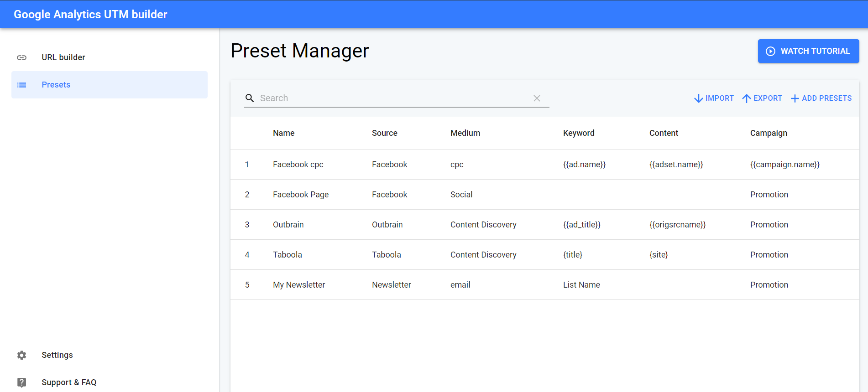This screenshot has width=868, height=392.
Task: Click the Support & FAQ question icon
Action: [21, 382]
